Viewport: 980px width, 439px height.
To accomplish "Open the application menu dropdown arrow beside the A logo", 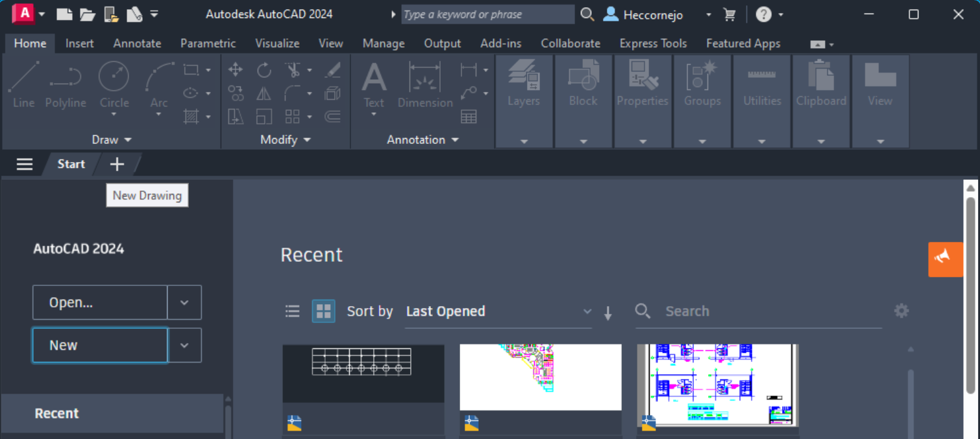I will [x=42, y=14].
